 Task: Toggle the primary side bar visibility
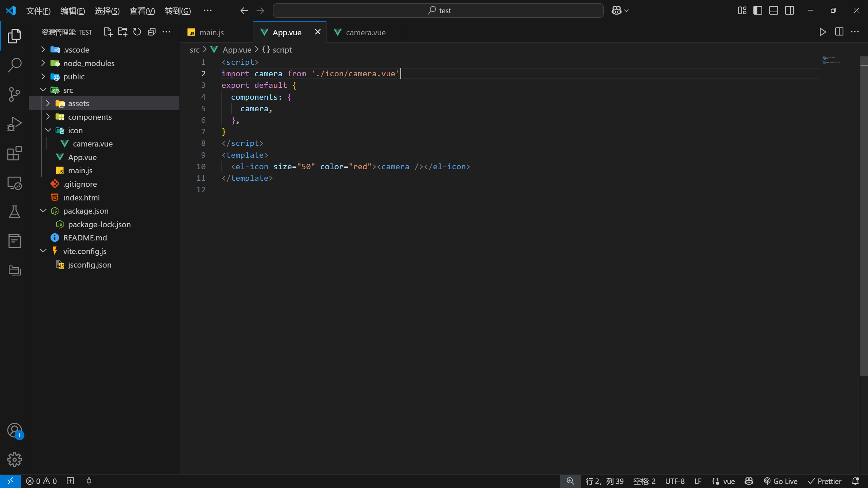point(757,10)
